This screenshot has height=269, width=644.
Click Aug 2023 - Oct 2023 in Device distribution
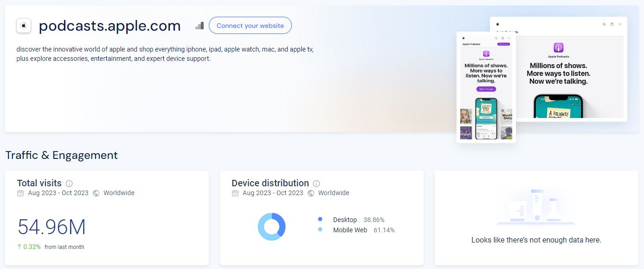pyautogui.click(x=273, y=193)
